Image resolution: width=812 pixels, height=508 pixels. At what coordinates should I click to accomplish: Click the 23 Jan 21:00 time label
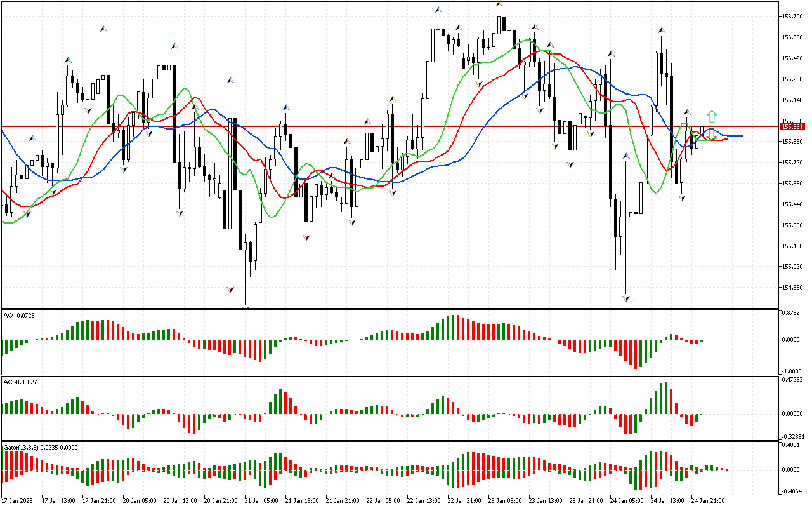[x=585, y=501]
